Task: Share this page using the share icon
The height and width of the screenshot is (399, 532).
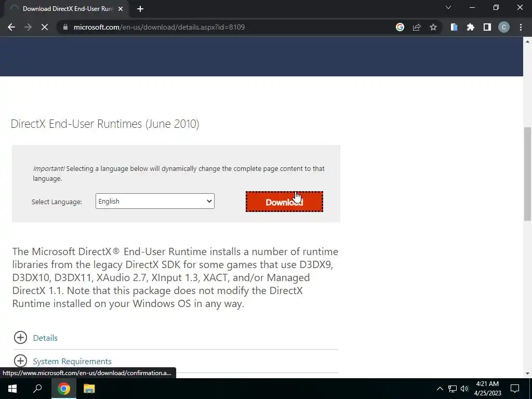Action: (x=417, y=27)
